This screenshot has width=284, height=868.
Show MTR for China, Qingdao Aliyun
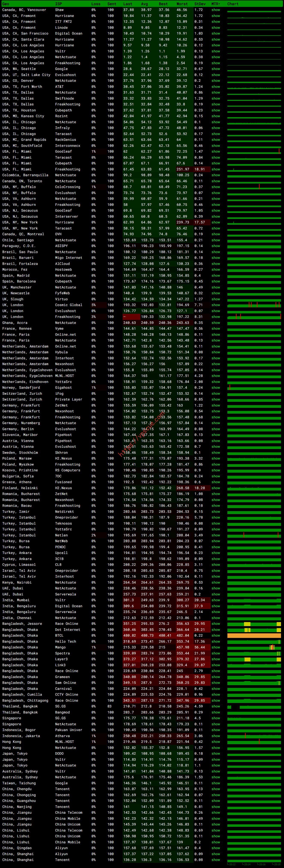tap(216, 848)
